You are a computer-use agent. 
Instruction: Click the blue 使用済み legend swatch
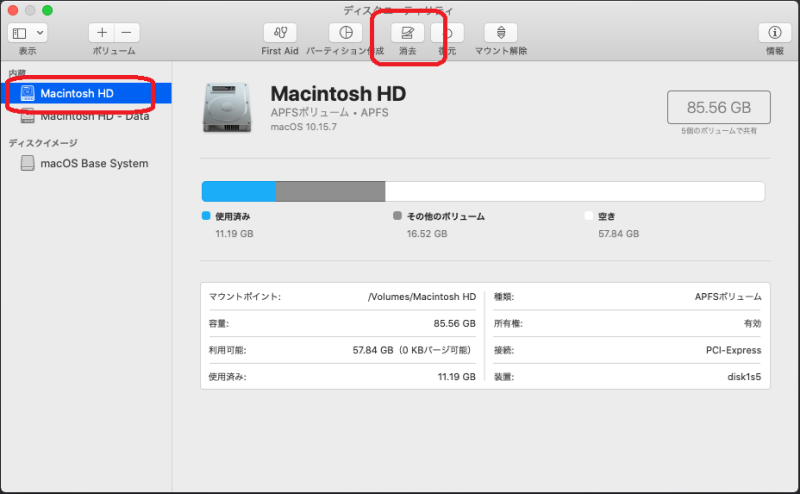(206, 216)
